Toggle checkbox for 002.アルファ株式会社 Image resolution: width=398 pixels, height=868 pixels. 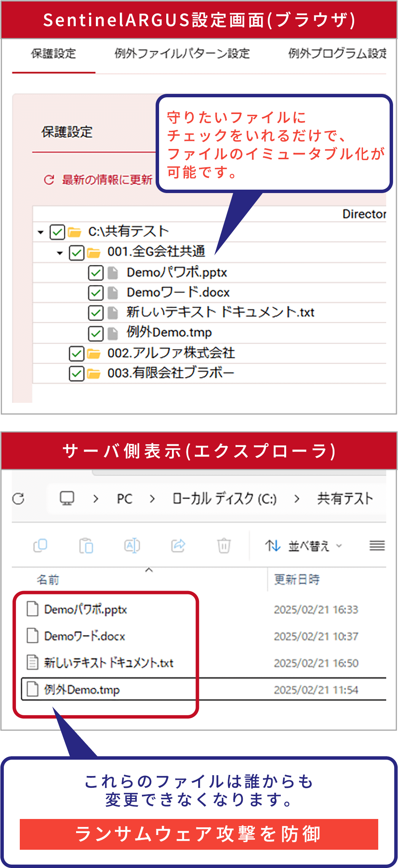(76, 353)
